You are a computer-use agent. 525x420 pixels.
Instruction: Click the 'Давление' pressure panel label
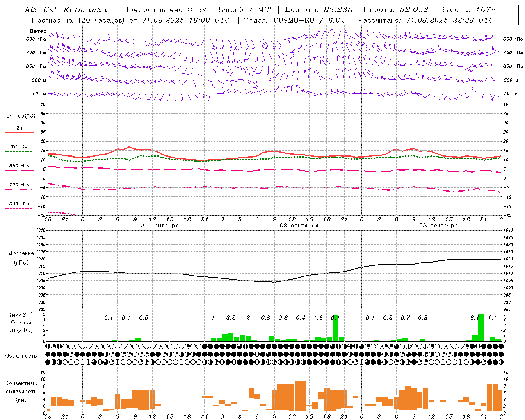(x=21, y=253)
